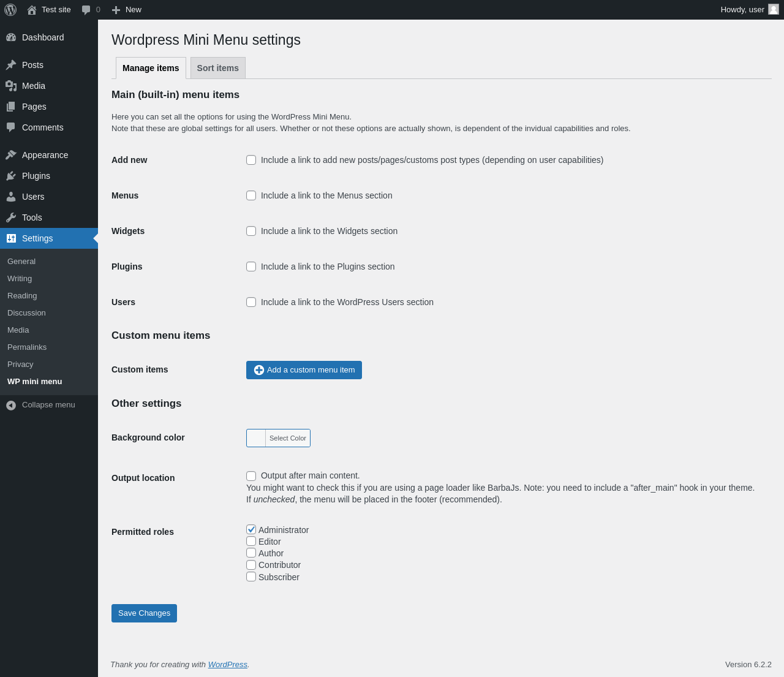This screenshot has height=677, width=784.
Task: Click the Wordpress Mini Menu settings heading
Action: 206,40
